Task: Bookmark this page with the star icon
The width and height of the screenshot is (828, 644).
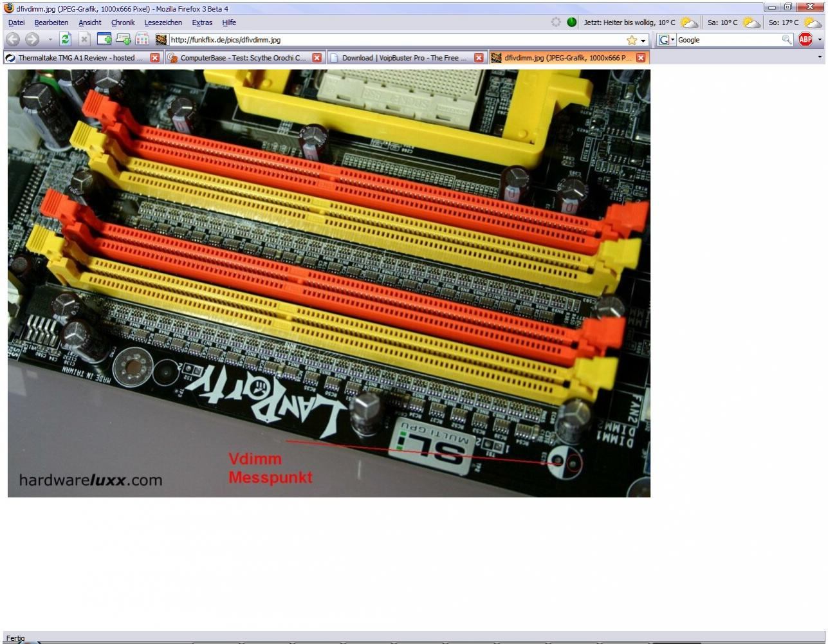Action: click(632, 40)
